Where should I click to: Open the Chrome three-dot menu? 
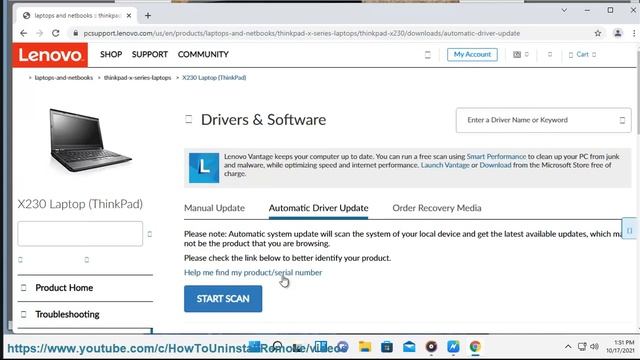(634, 33)
